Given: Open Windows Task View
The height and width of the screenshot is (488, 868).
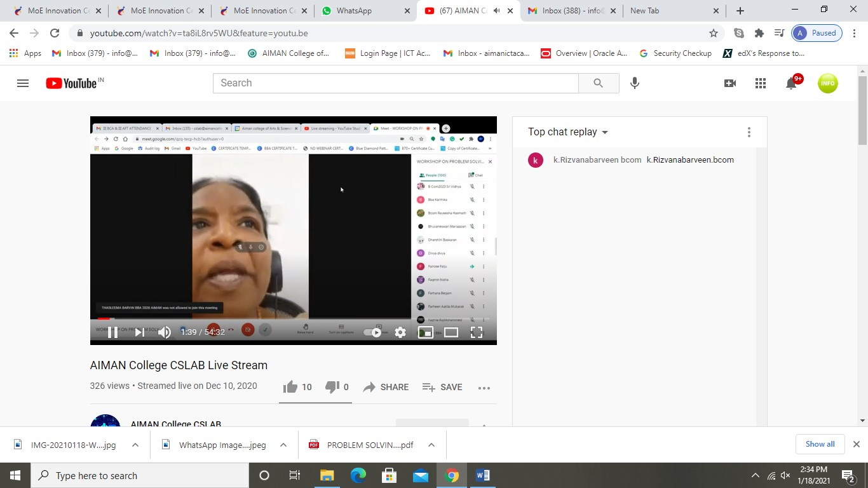Looking at the screenshot, I should [x=295, y=475].
